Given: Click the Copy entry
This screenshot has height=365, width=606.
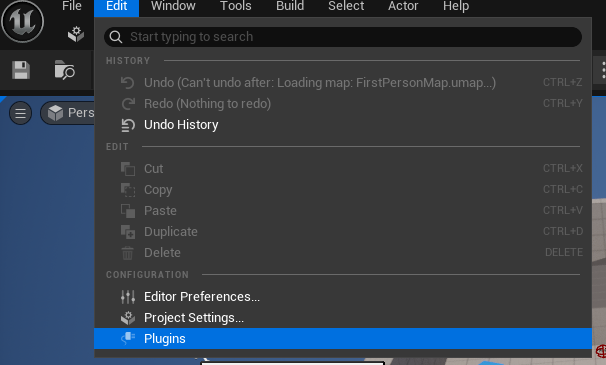Looking at the screenshot, I should point(343,190).
